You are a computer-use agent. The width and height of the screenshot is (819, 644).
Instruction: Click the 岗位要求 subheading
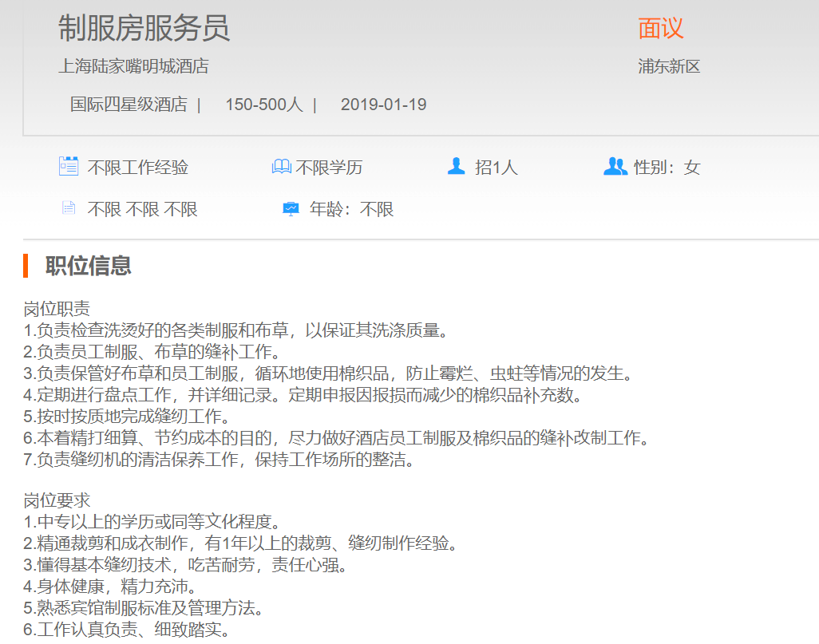coord(57,500)
